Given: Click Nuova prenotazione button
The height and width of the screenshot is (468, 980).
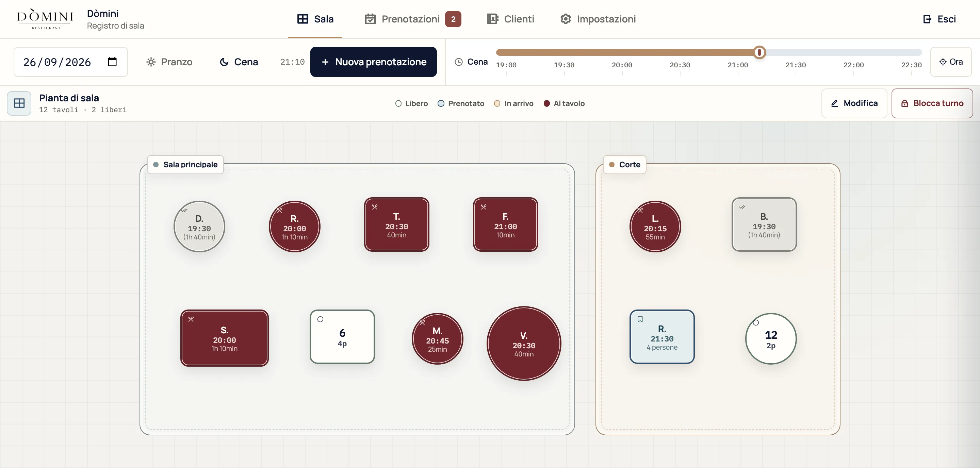Looking at the screenshot, I should click(x=373, y=62).
